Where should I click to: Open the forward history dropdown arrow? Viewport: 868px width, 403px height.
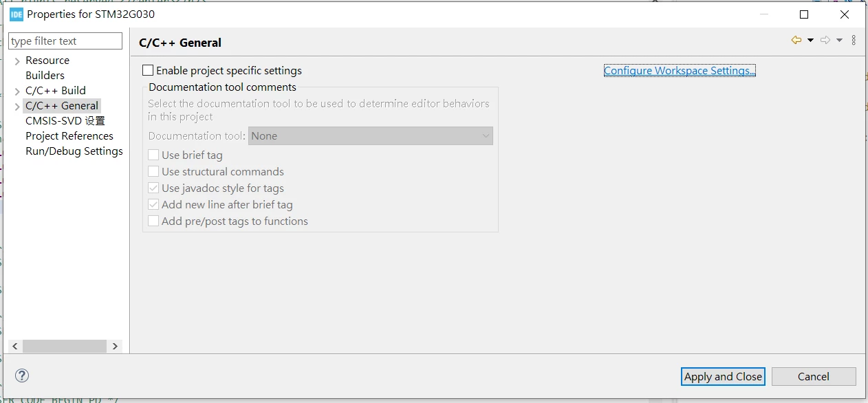click(x=839, y=41)
